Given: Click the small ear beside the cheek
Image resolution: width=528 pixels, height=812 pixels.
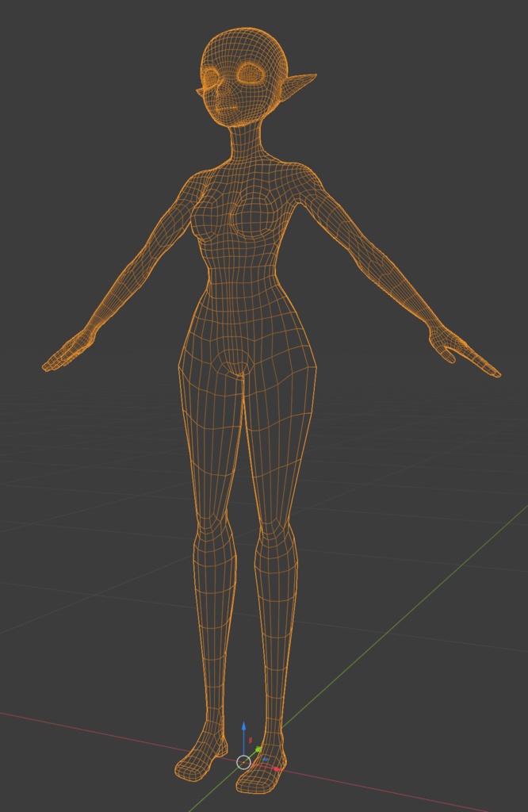Looking at the screenshot, I should pos(200,92).
